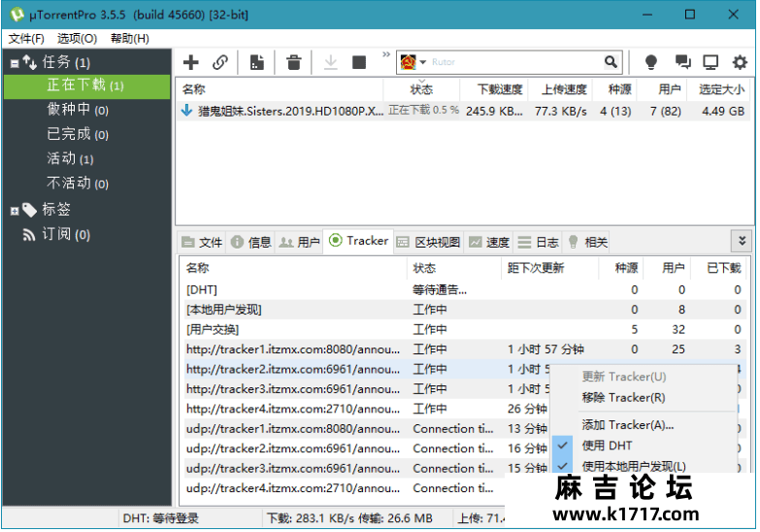This screenshot has width=760, height=532.
Task: Select 任务 (1) in the sidebar
Action: click(x=66, y=62)
